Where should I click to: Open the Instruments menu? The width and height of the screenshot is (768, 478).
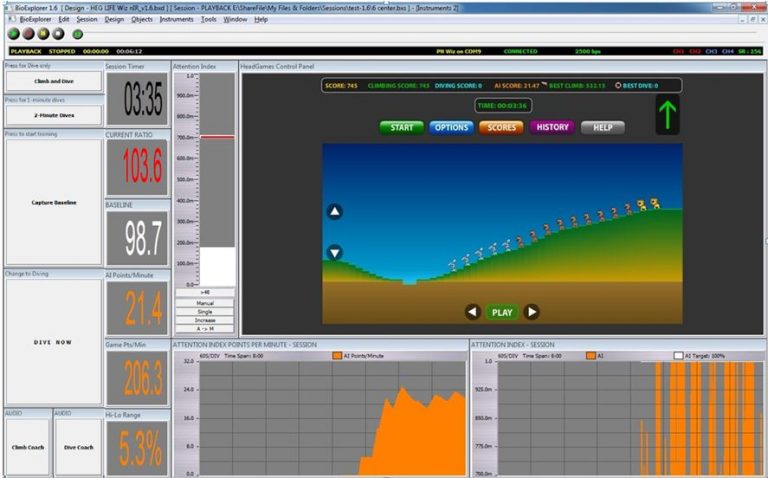click(x=177, y=19)
